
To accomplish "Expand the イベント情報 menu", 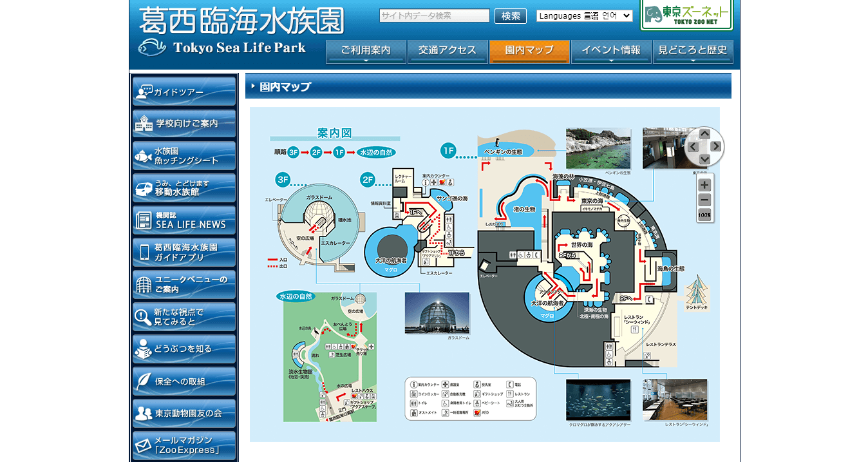I will coord(611,52).
